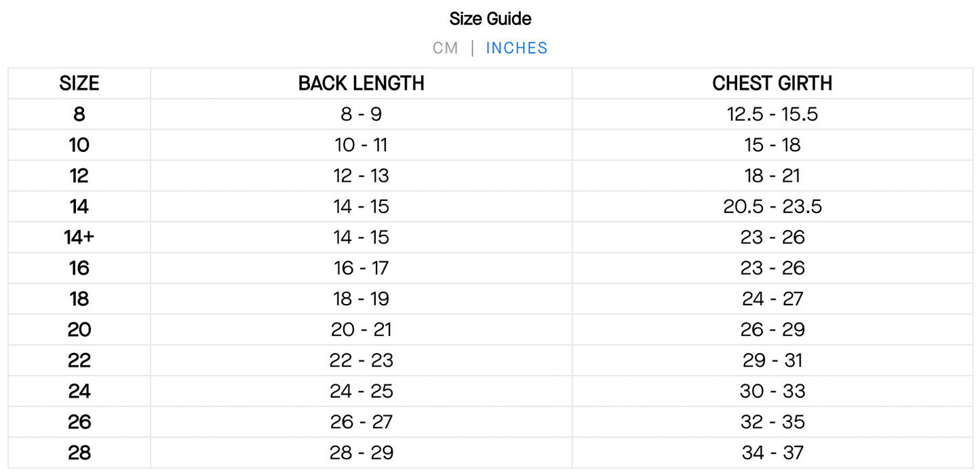Screen dimensions: 980x473
Task: Select back length value 22 - 23
Action: coord(361,360)
